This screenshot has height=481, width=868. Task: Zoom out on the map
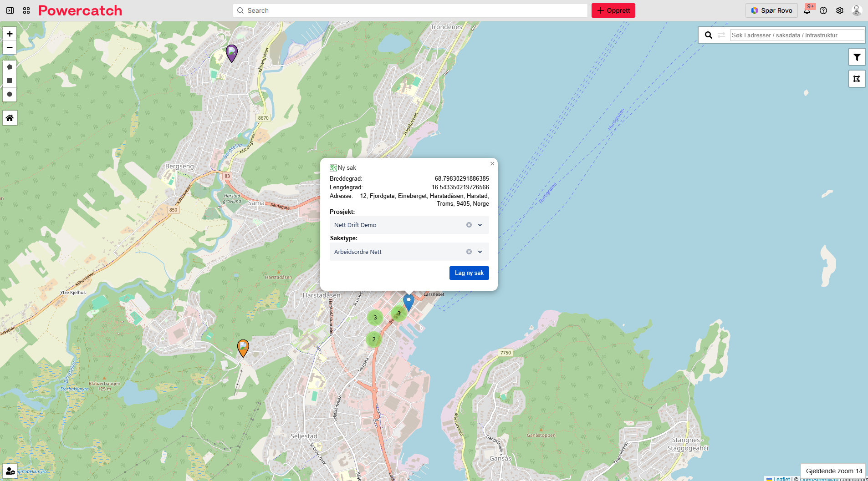click(x=10, y=47)
